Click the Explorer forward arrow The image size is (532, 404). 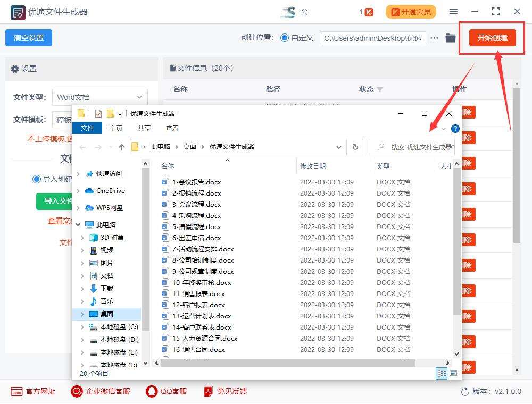tap(98, 147)
